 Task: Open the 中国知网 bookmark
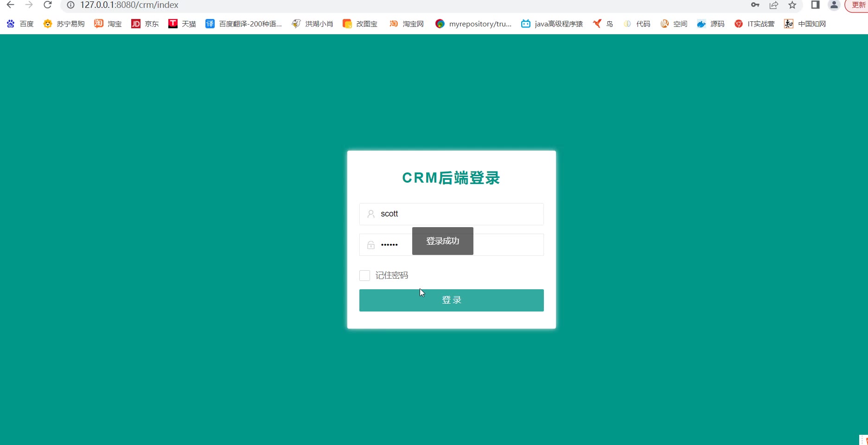point(805,24)
